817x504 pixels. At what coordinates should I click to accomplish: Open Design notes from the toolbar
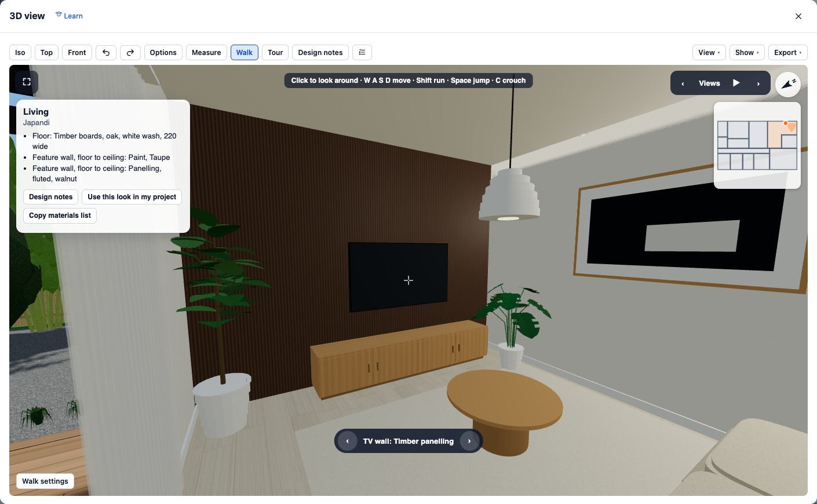[x=320, y=53]
